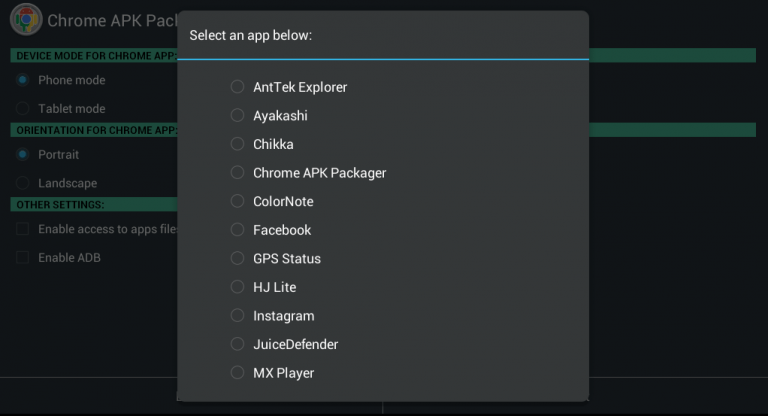Pick the HJ Lite app entry
The height and width of the screenshot is (416, 768).
tap(237, 287)
